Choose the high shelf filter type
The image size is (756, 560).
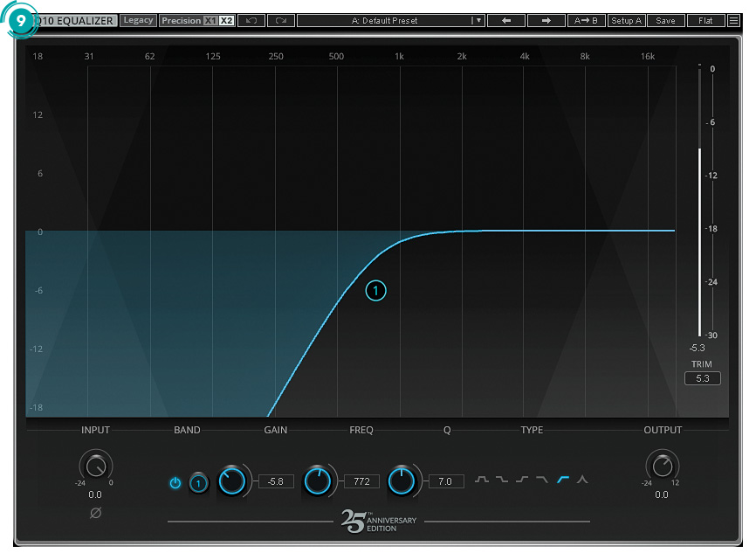522,479
